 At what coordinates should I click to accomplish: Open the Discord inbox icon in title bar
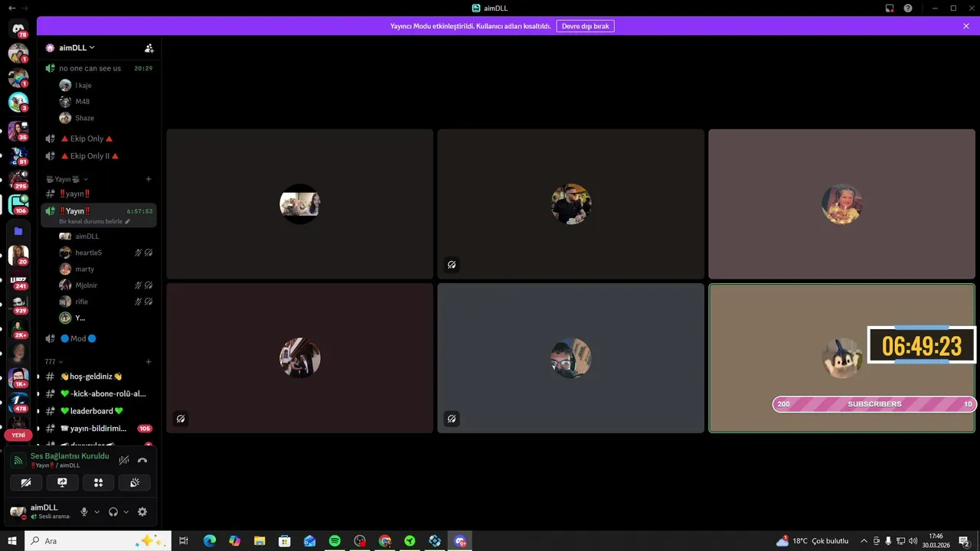[890, 8]
